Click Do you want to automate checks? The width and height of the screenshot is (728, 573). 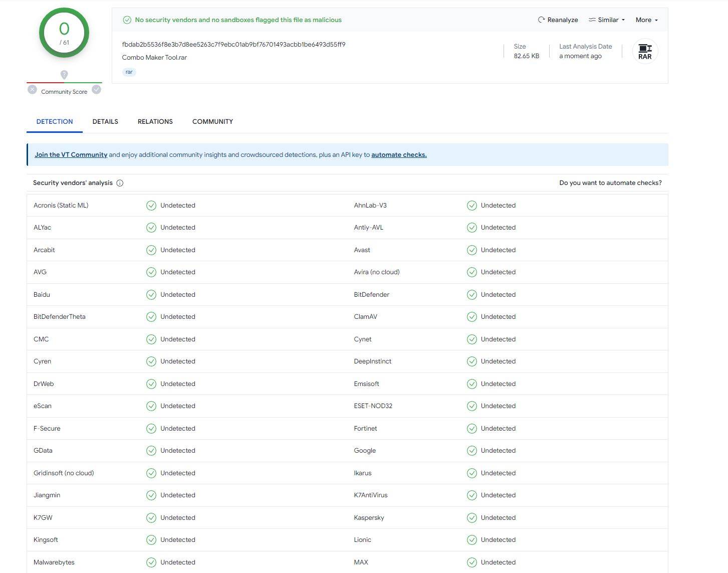610,183
